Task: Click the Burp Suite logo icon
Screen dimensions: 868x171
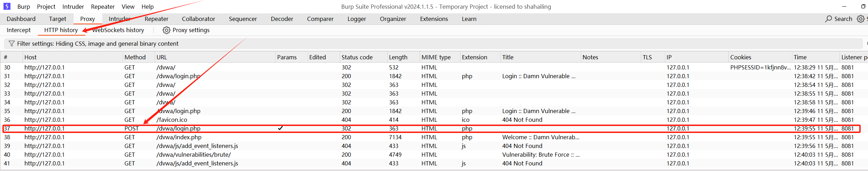Action: [7, 6]
